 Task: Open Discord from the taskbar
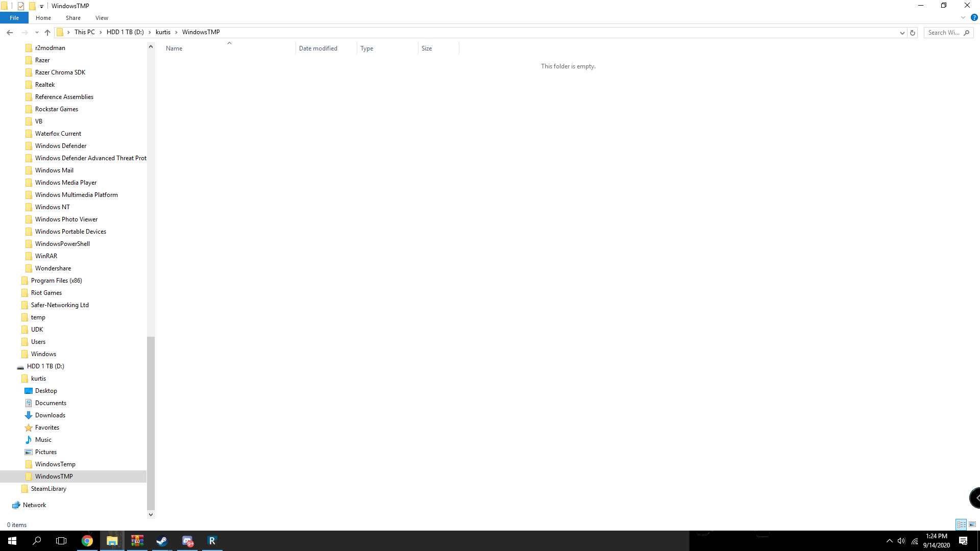187,540
